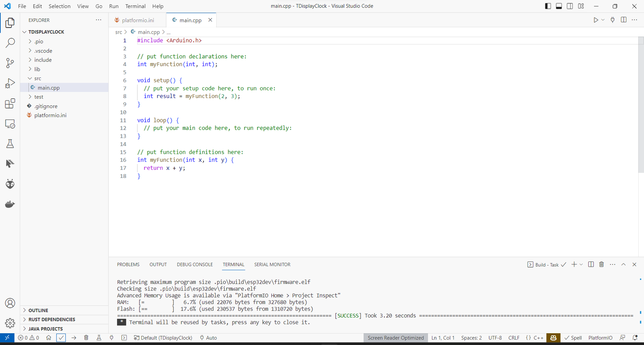644x345 pixels.
Task: Select the PlatformIO ant icon in activity bar
Action: 10,184
